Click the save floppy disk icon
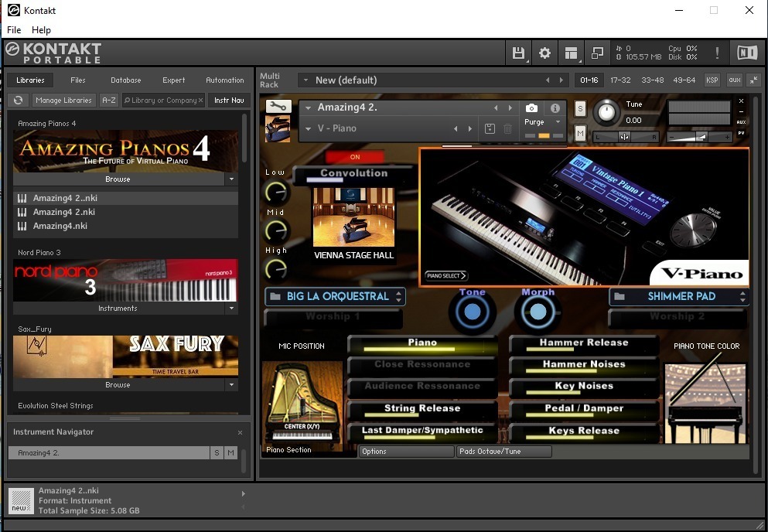 tap(518, 53)
